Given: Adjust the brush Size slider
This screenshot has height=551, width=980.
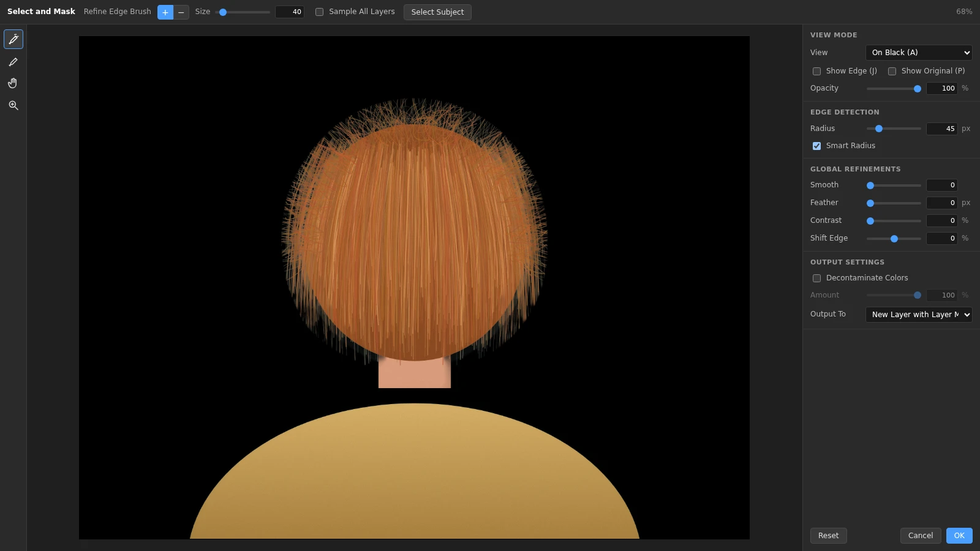Looking at the screenshot, I should coord(243,12).
